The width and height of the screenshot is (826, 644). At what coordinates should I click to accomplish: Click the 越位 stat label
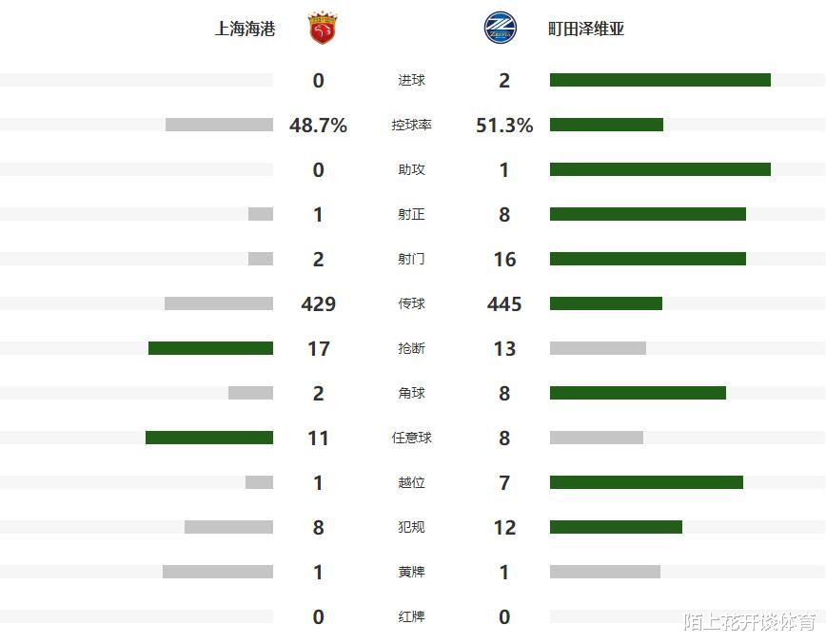click(412, 482)
